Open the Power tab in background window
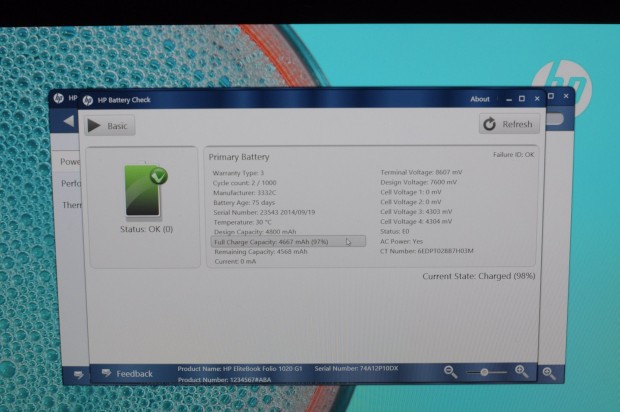This screenshot has width=620, height=412. click(x=70, y=161)
